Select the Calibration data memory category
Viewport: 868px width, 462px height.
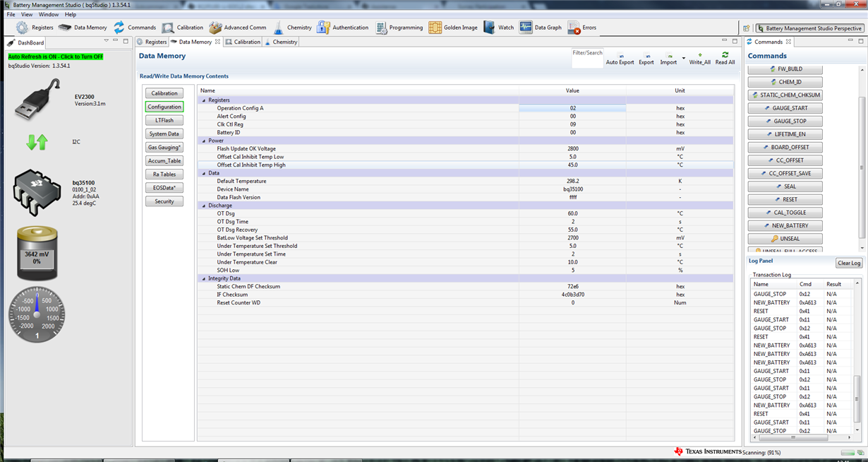coord(164,93)
